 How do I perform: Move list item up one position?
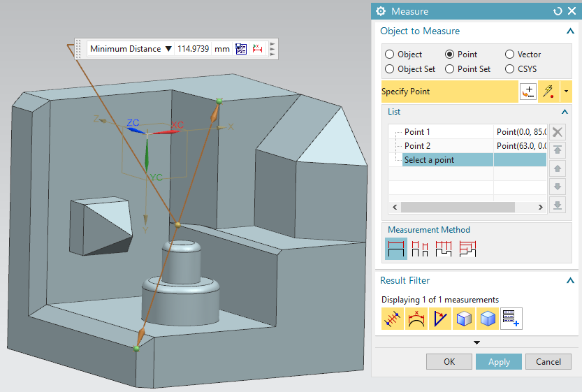(x=557, y=168)
